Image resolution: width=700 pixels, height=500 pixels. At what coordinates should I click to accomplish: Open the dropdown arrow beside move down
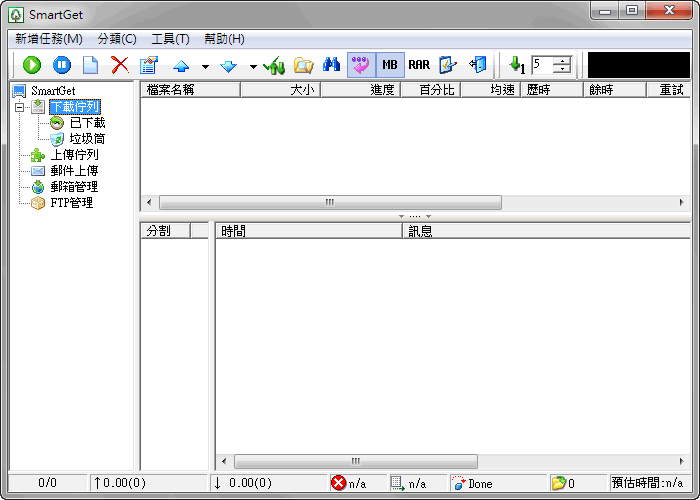coord(253,66)
